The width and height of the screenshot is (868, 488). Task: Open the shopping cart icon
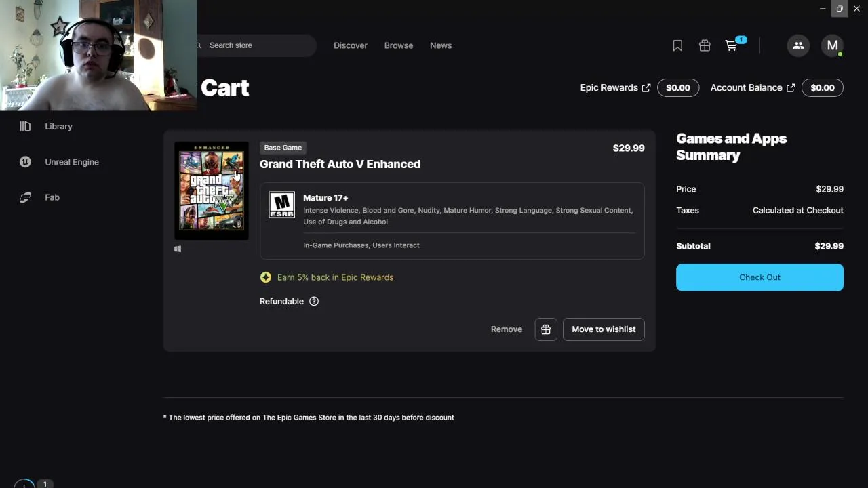[731, 45]
